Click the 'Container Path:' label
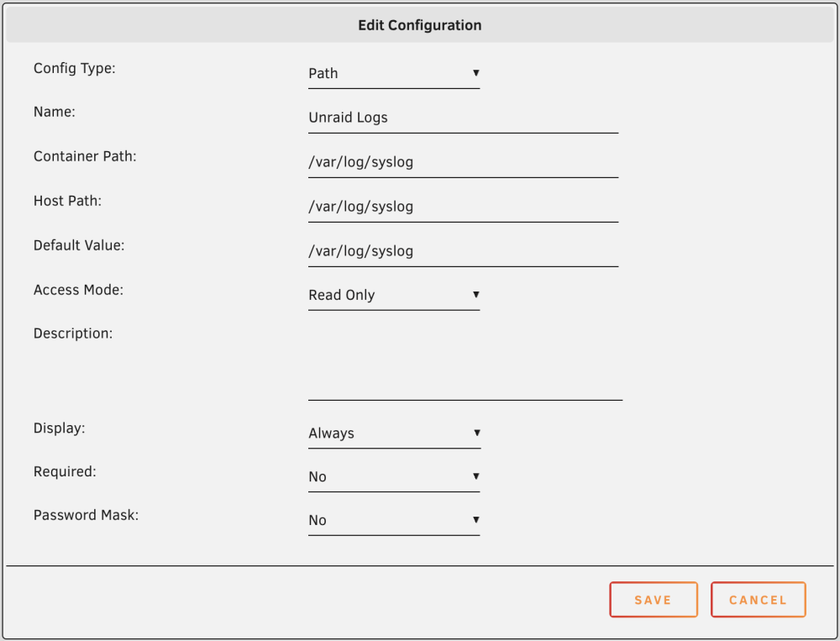The width and height of the screenshot is (840, 641). tap(85, 156)
